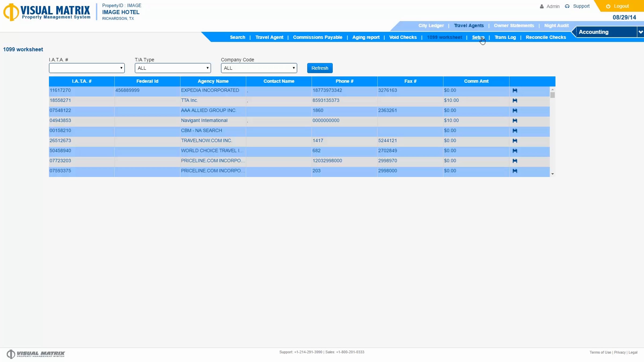Click the Admin user icon
Viewport: 644px width, 362px height.
click(x=542, y=6)
